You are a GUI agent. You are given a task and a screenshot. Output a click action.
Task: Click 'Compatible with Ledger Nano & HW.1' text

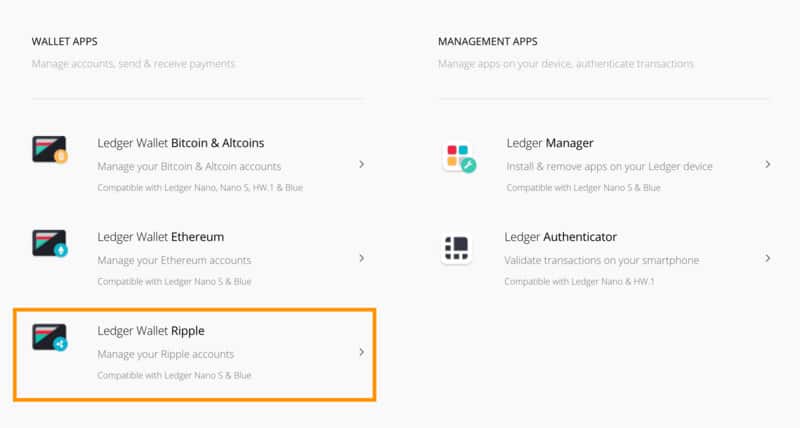coord(579,282)
